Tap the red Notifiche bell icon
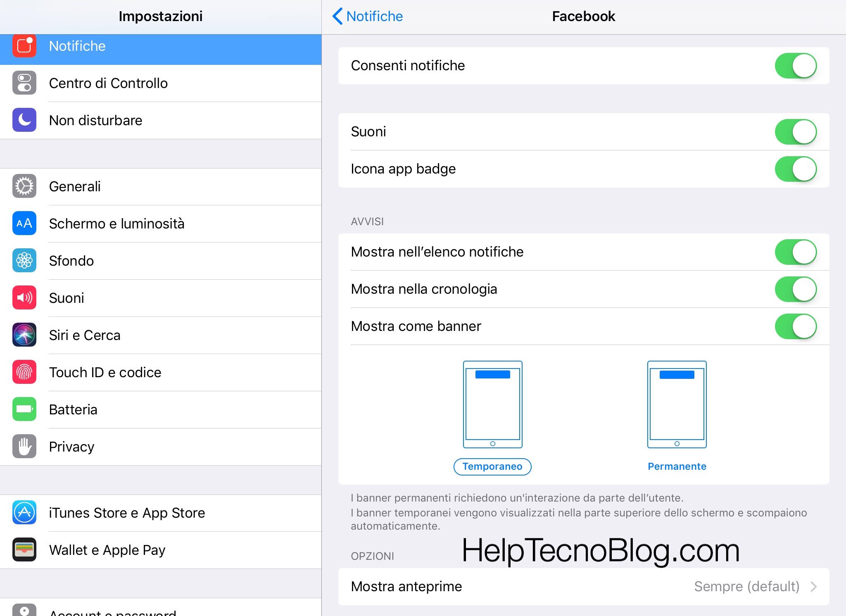Screen dimensions: 846x616 (24, 45)
